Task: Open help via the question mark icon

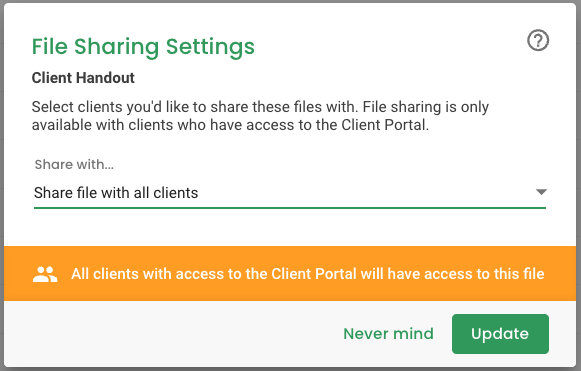Action: [x=538, y=40]
